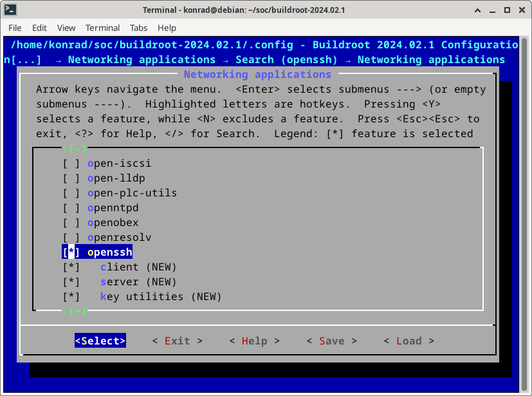Open the File menu

(x=15, y=28)
